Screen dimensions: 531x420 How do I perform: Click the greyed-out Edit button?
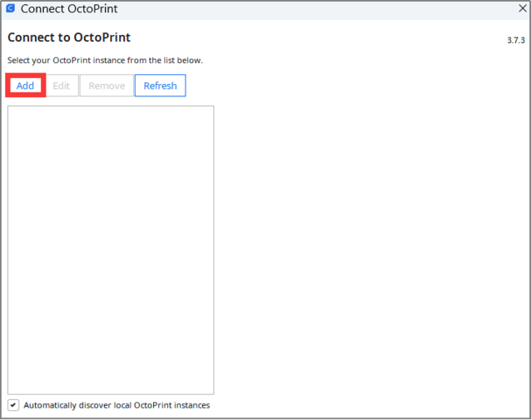click(61, 86)
